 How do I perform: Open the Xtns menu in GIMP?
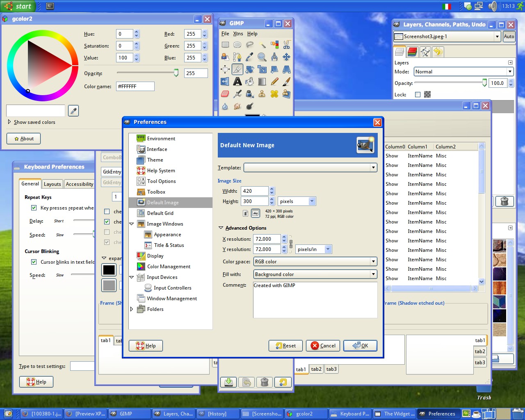(238, 34)
